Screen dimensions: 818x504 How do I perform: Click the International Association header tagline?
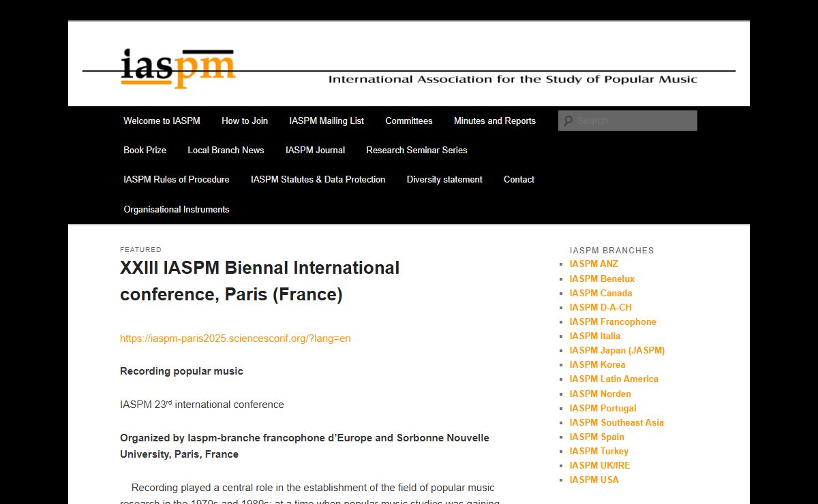pyautogui.click(x=513, y=80)
